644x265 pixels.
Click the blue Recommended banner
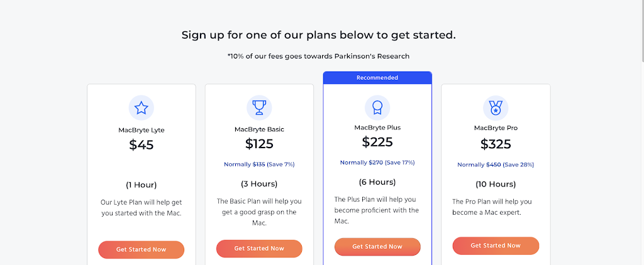click(x=377, y=78)
